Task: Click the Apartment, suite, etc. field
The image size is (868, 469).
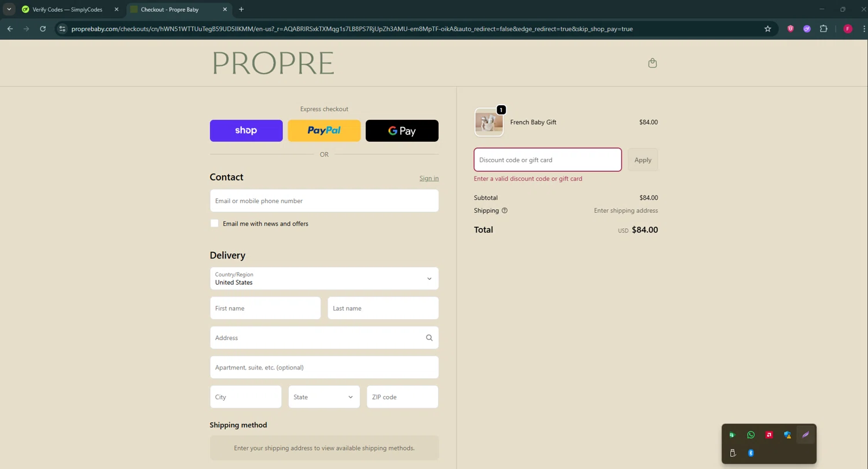Action: pos(324,367)
